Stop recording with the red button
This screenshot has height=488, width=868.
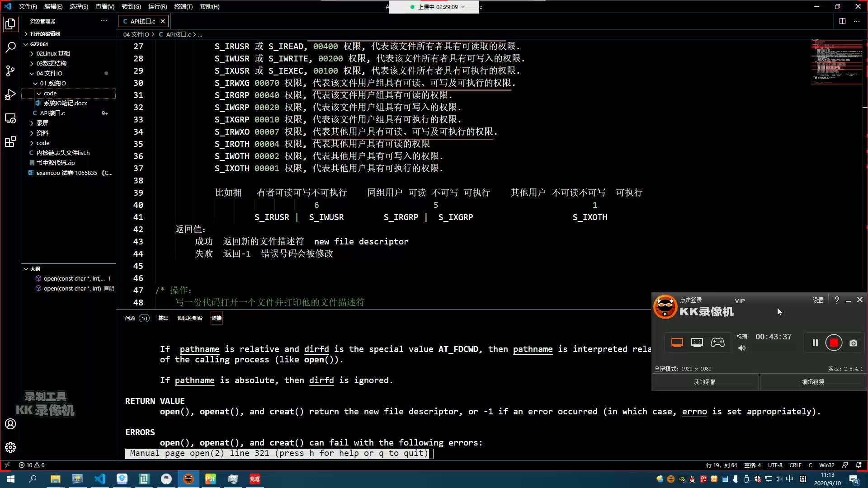(834, 343)
